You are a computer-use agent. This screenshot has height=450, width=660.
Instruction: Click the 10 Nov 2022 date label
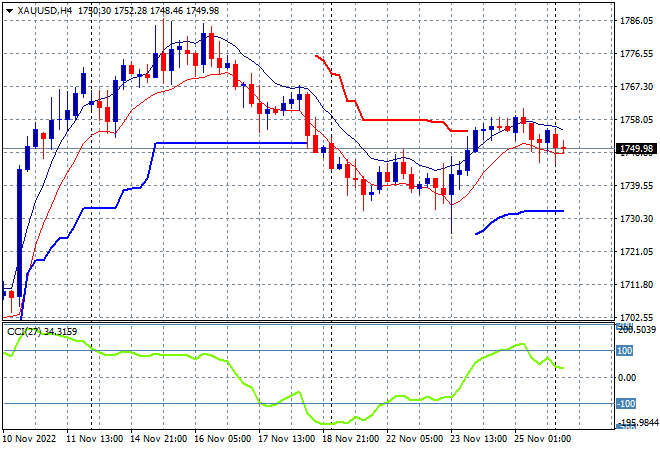[x=29, y=439]
